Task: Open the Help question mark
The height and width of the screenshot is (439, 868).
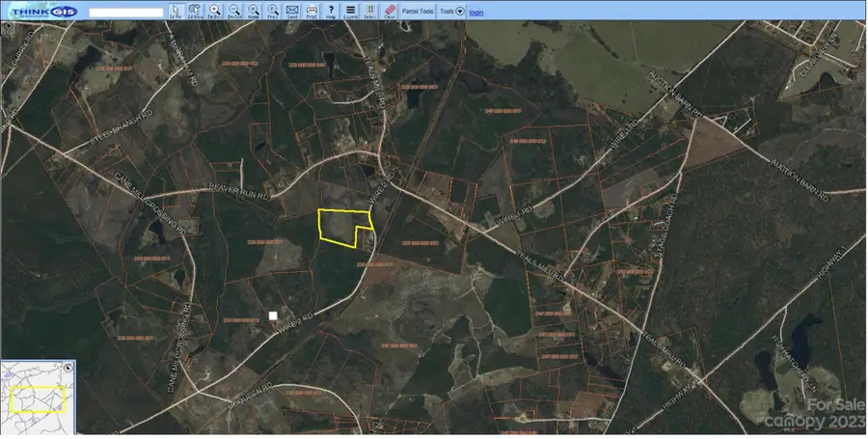Action: 331,11
